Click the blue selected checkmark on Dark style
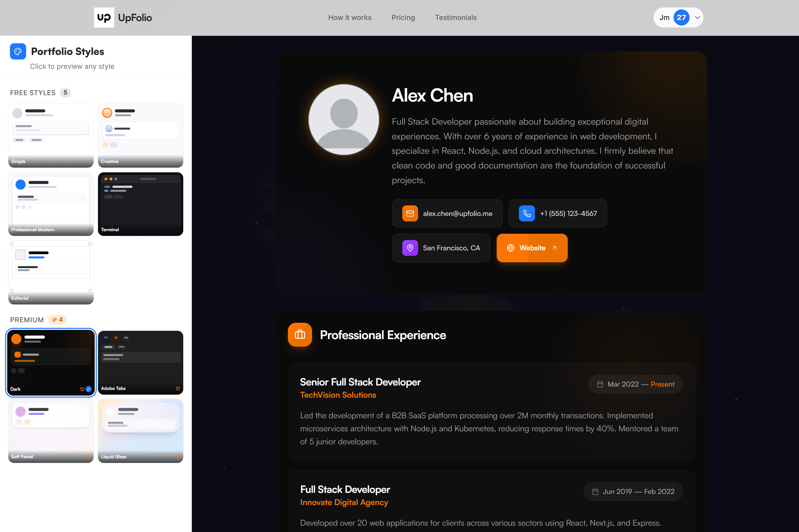Screen dimensions: 799x532 coord(89,389)
